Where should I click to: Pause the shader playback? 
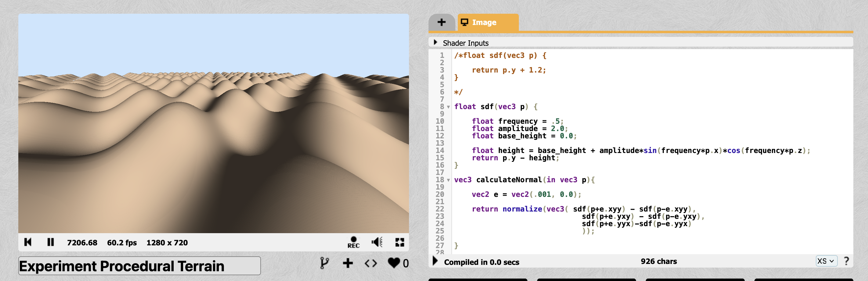(x=51, y=242)
